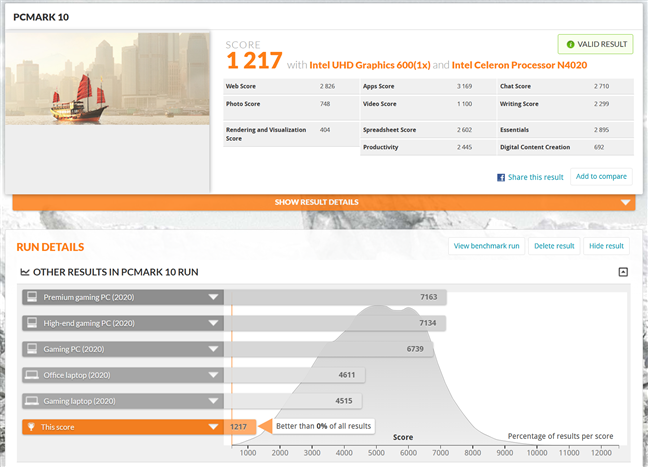
Task: Click Better than 0% of all results tooltip
Action: 324,426
